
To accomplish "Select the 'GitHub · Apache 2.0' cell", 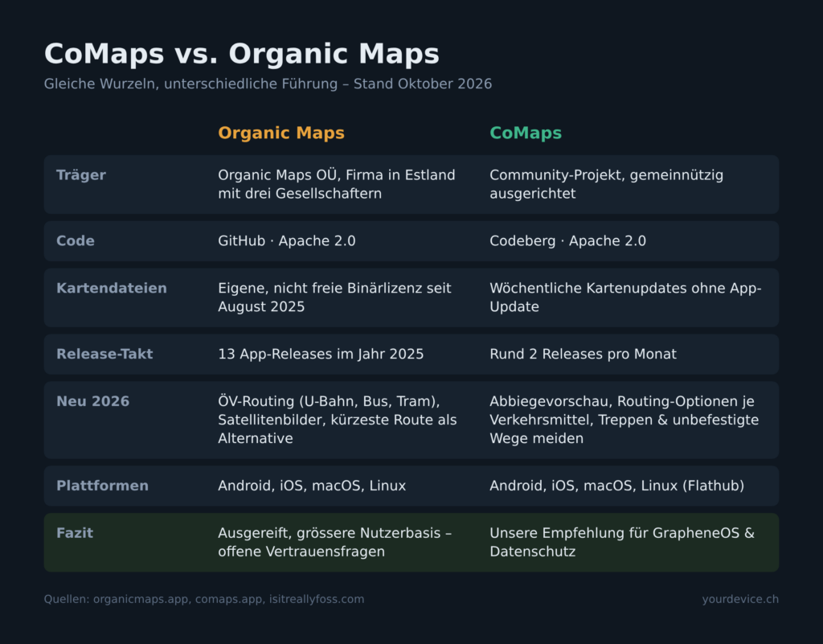I will coord(287,241).
